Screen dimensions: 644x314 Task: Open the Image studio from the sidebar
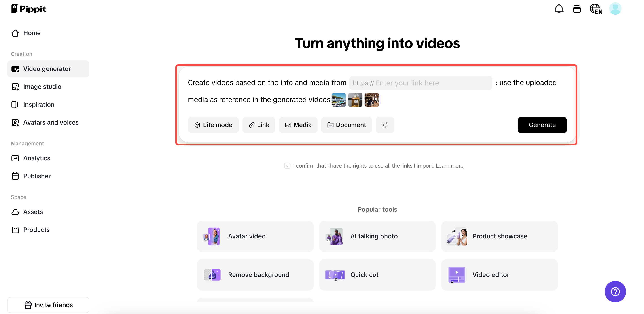[x=42, y=87]
